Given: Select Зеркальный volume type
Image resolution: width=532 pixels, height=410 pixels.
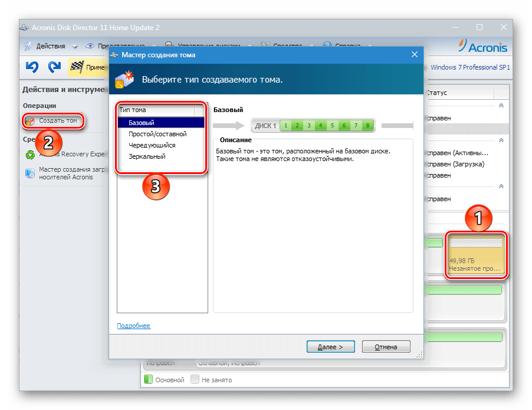Looking at the screenshot, I should click(x=161, y=156).
